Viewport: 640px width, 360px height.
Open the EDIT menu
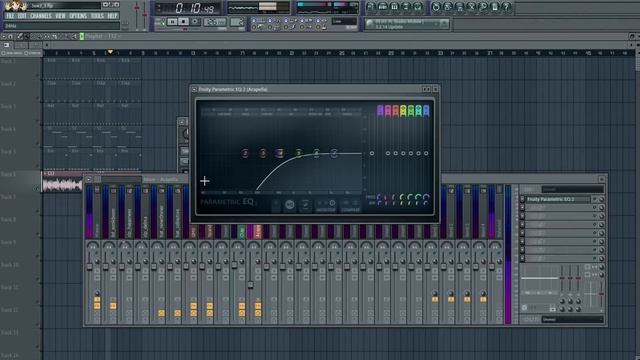point(22,16)
